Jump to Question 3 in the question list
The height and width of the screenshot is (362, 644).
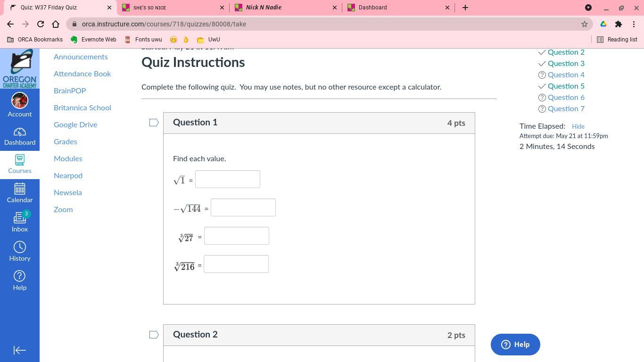566,63
